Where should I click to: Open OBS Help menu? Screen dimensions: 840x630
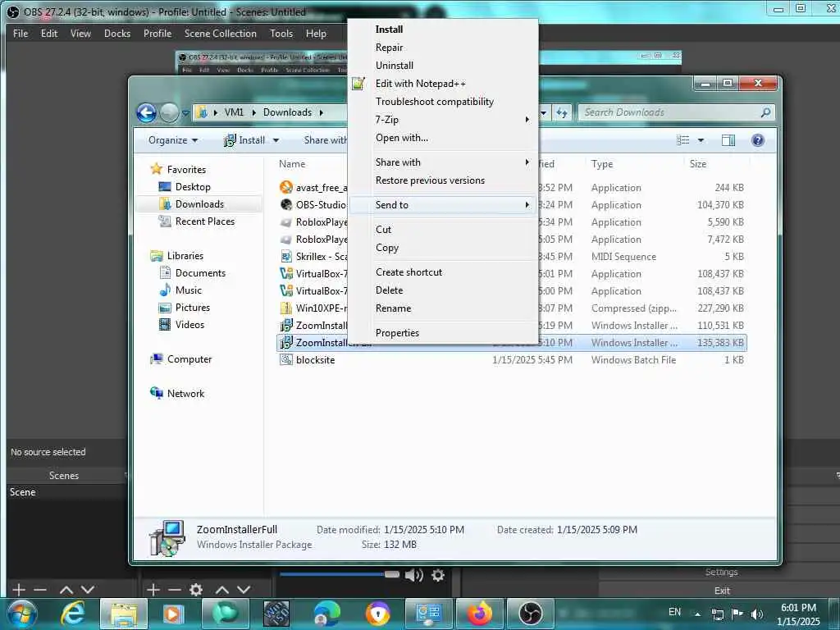click(x=316, y=33)
